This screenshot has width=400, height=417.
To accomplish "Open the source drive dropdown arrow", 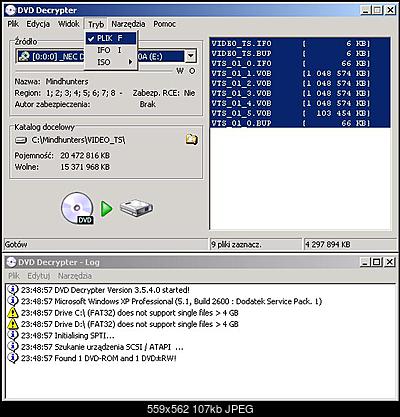I will (190, 56).
